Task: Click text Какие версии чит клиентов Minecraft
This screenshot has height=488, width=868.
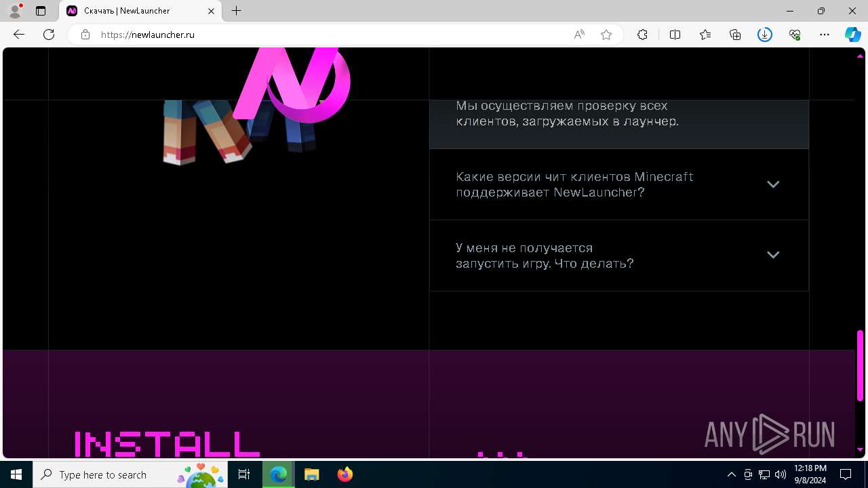Action: click(x=574, y=177)
